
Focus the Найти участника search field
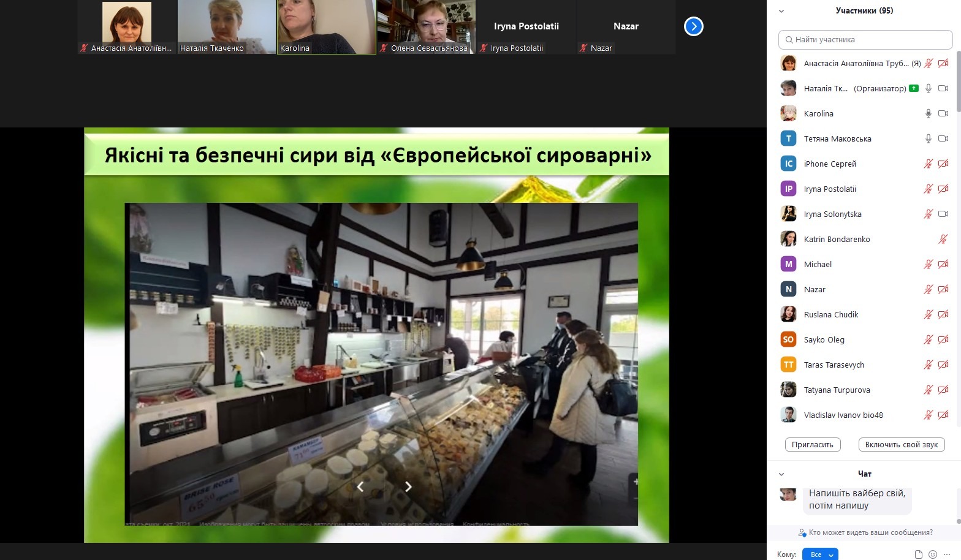[865, 39]
